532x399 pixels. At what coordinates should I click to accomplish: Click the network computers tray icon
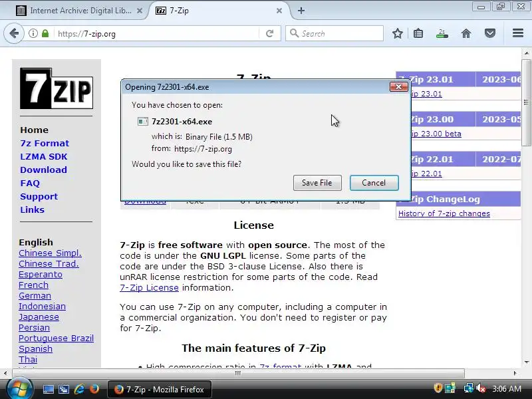pyautogui.click(x=468, y=388)
